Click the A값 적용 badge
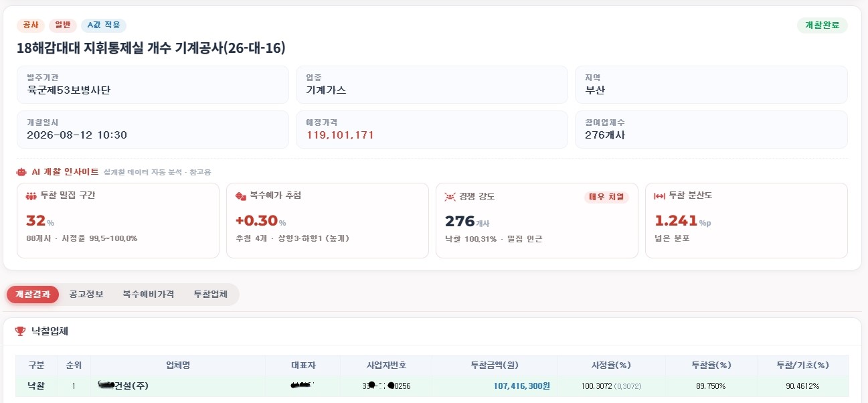The image size is (868, 403). click(x=104, y=25)
